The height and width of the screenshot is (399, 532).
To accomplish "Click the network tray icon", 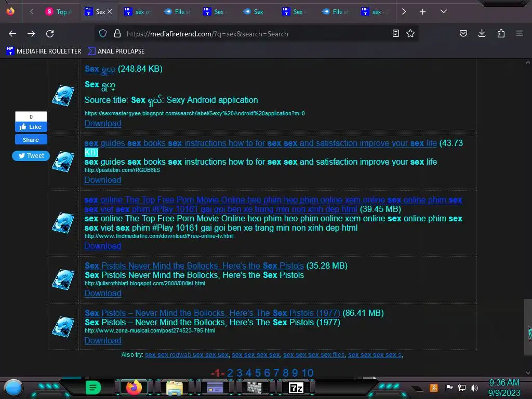I will coord(462,388).
